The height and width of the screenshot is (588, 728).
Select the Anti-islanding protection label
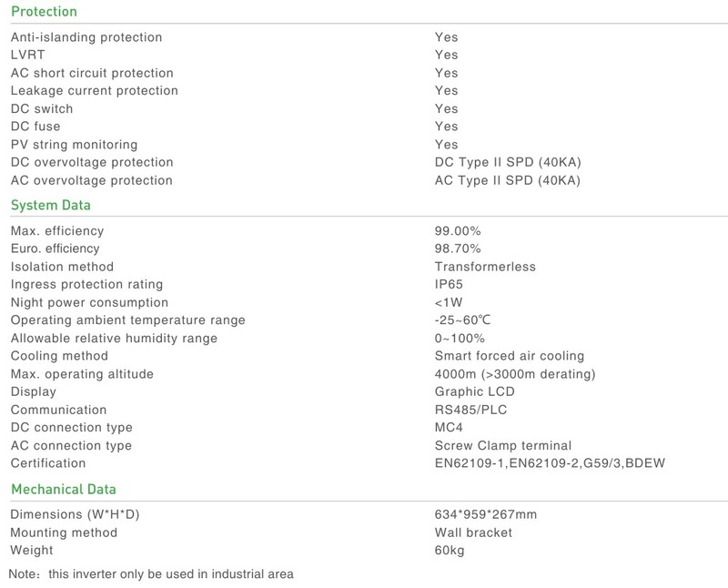coord(86,37)
